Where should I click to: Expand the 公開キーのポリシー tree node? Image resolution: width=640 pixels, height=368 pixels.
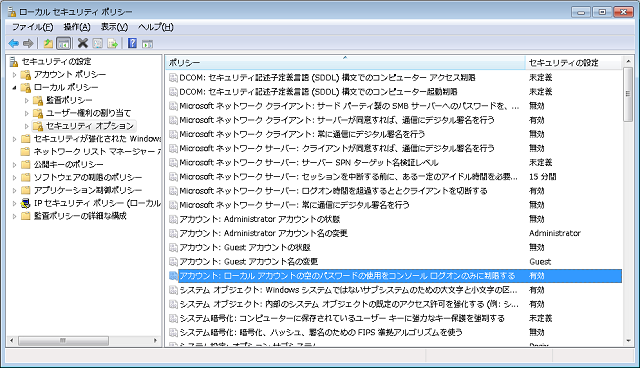pos(14,164)
